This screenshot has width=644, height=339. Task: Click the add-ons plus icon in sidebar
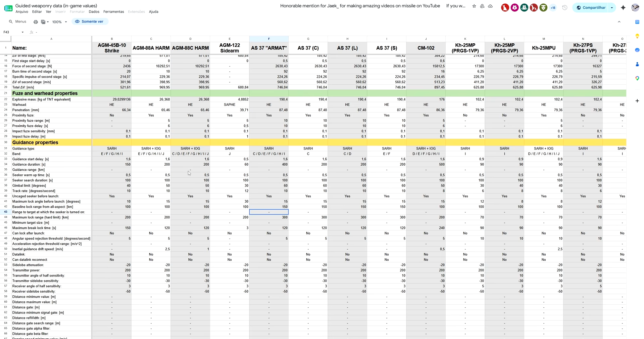pyautogui.click(x=637, y=100)
